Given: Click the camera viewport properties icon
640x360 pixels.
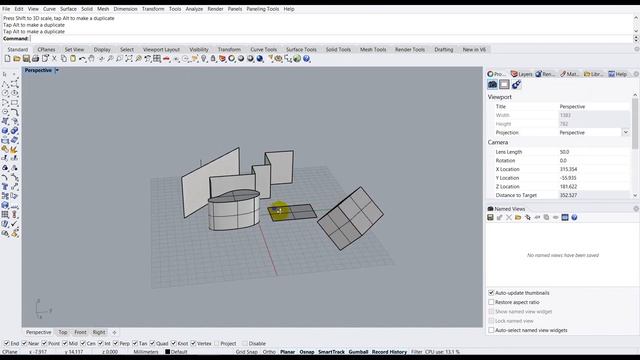Looking at the screenshot, I should [492, 84].
